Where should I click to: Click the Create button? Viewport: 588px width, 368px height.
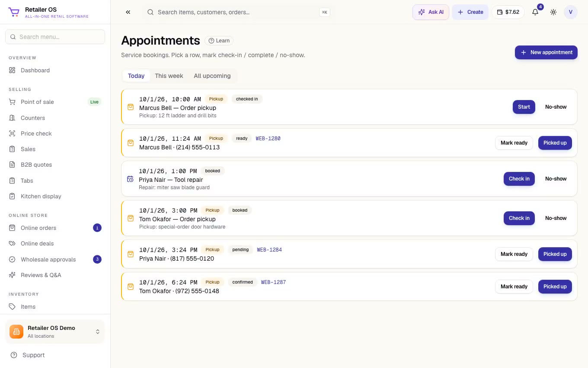point(470,12)
